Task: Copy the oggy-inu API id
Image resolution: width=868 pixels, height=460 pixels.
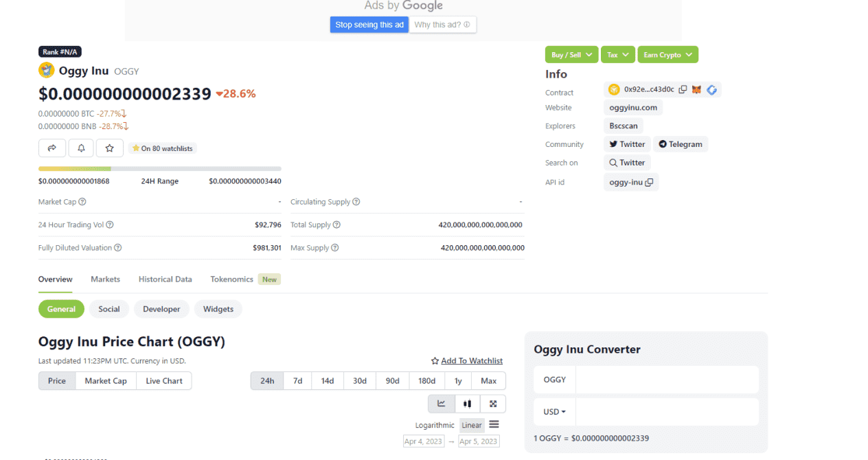Action: 649,182
